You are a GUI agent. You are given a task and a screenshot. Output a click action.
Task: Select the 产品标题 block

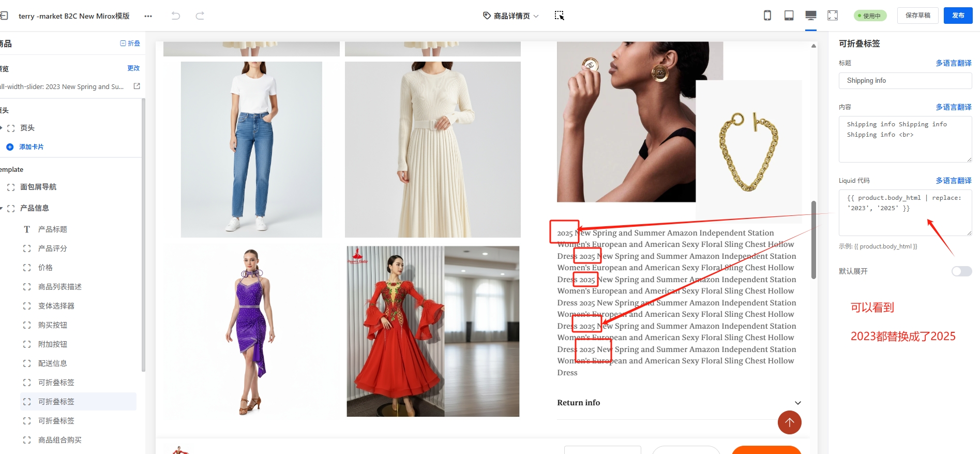point(53,229)
